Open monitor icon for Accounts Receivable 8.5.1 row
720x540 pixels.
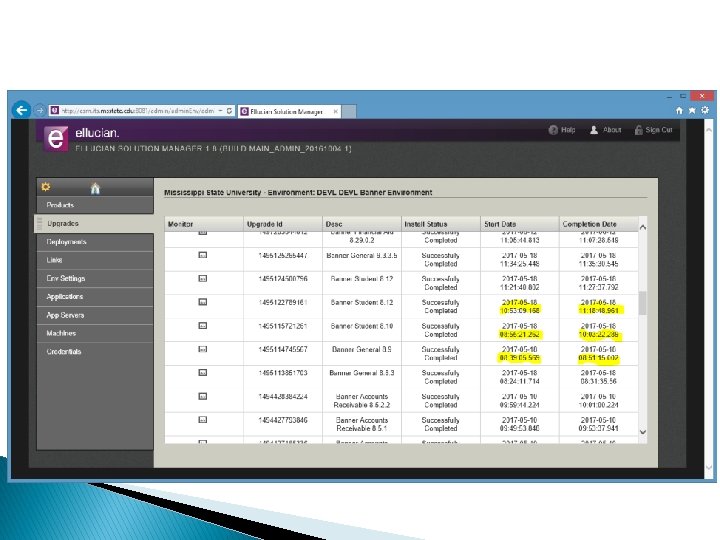tap(202, 419)
